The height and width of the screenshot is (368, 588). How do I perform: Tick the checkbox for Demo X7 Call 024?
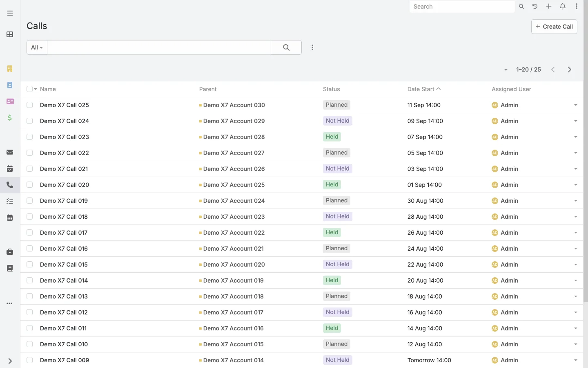(x=29, y=121)
